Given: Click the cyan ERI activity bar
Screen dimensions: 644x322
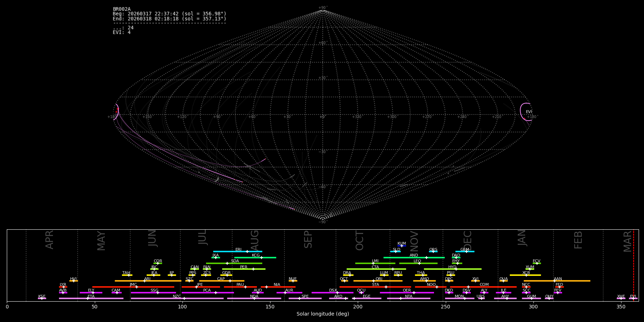Looking at the screenshot, I should [x=238, y=252].
